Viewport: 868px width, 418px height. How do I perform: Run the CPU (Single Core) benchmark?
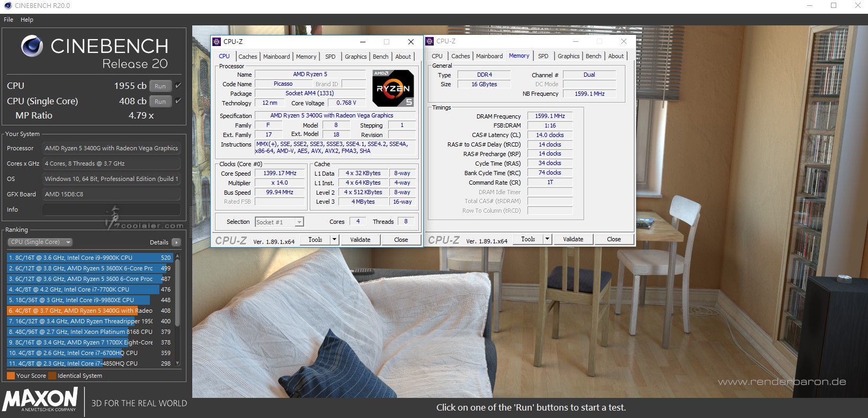[x=160, y=102]
